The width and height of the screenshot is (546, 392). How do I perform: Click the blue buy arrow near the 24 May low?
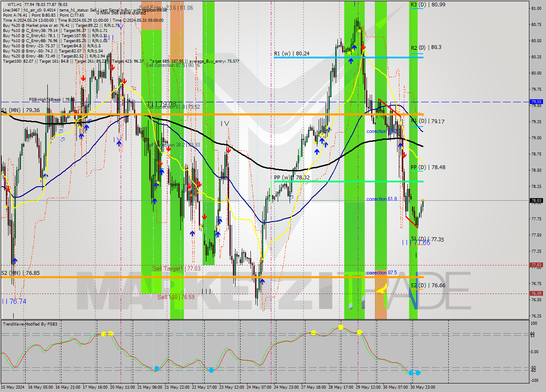tap(262, 281)
